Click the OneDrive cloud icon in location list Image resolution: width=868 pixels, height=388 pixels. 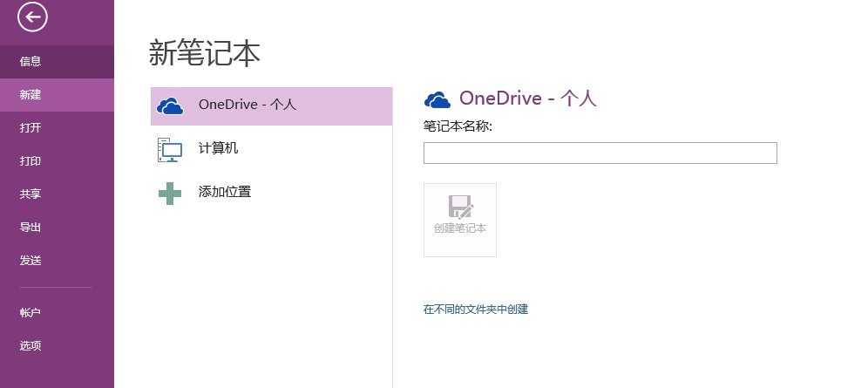170,106
